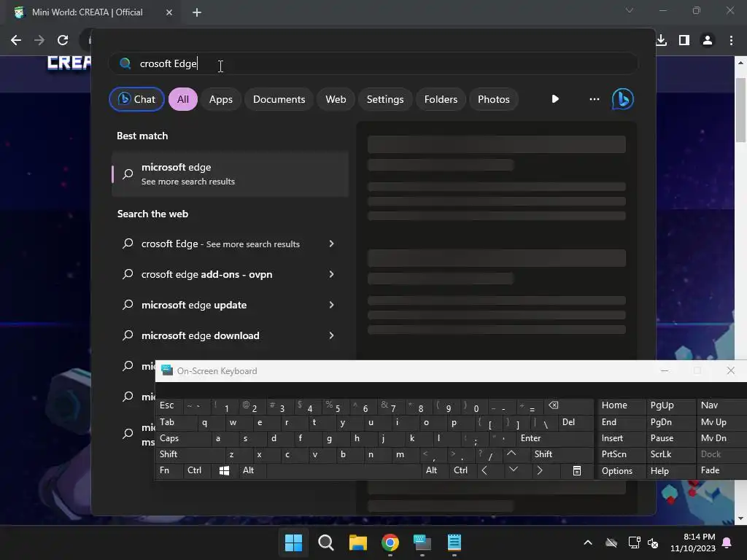This screenshot has height=560, width=747.
Task: Toggle Chrome side panel icon
Action: (x=684, y=40)
